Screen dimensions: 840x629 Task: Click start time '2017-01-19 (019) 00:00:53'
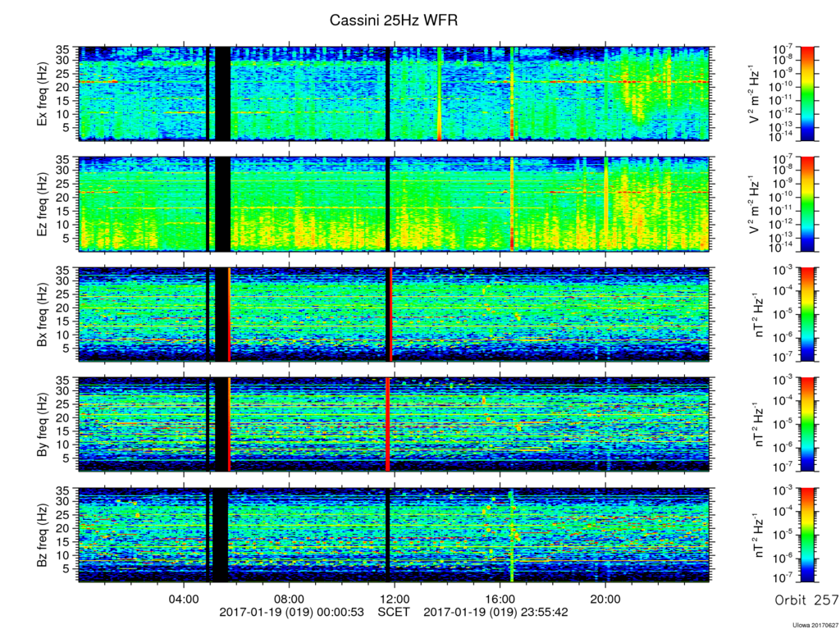(x=291, y=612)
